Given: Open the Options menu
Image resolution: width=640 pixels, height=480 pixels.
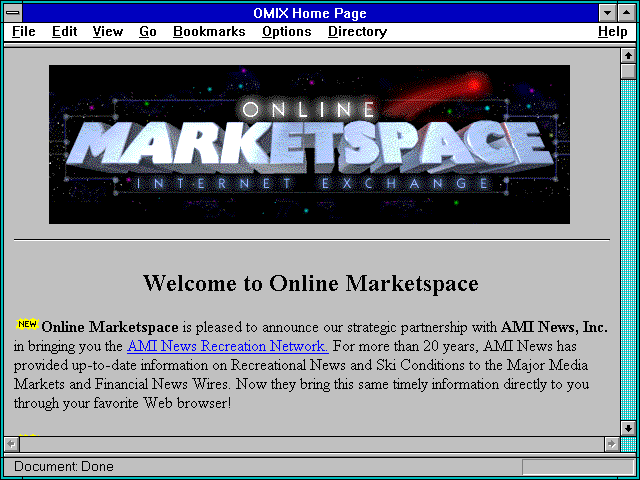Looking at the screenshot, I should [287, 32].
